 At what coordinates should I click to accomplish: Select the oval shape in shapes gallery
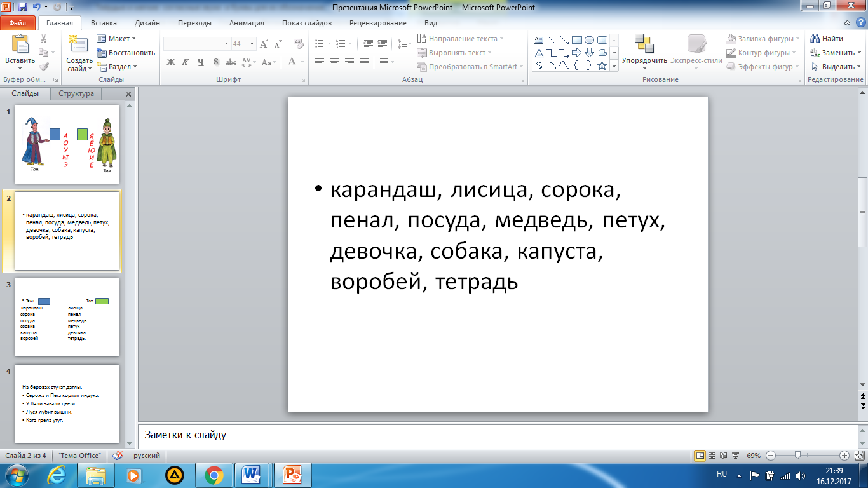tap(590, 39)
